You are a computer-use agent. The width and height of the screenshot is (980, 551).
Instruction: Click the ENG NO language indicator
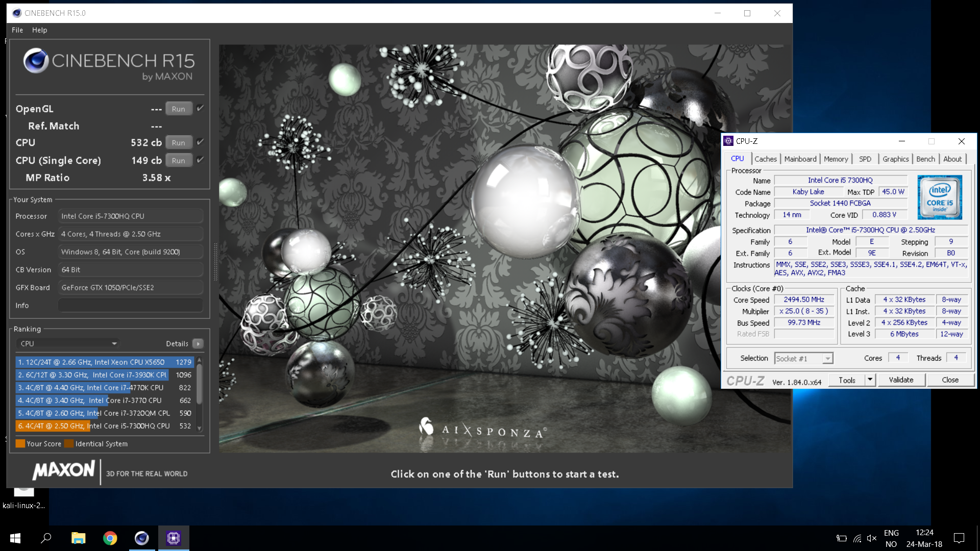tap(891, 538)
